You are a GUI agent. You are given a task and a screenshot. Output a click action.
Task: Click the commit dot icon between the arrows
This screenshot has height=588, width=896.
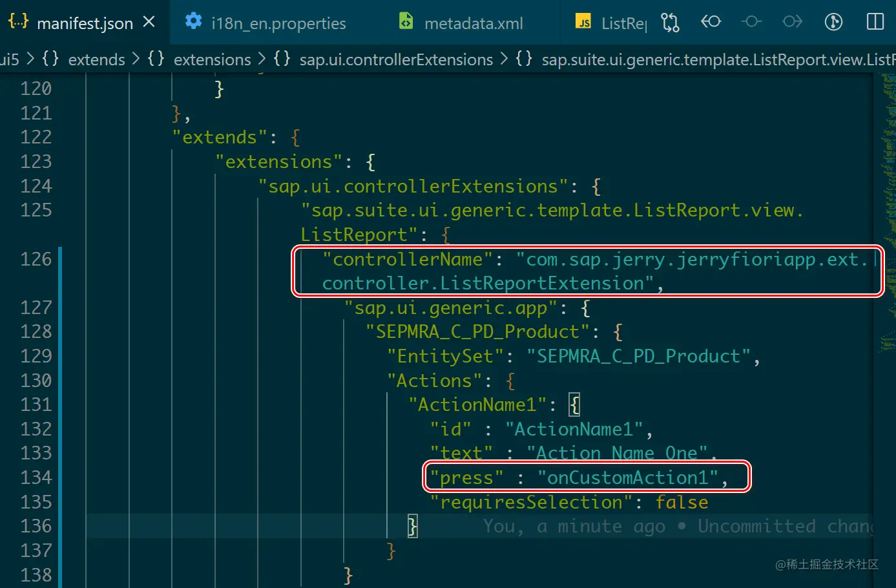point(751,22)
